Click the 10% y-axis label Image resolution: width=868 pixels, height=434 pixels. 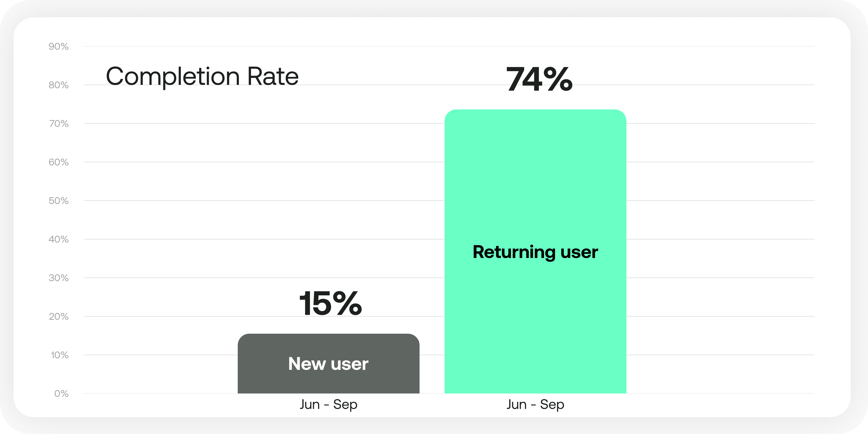pyautogui.click(x=60, y=355)
